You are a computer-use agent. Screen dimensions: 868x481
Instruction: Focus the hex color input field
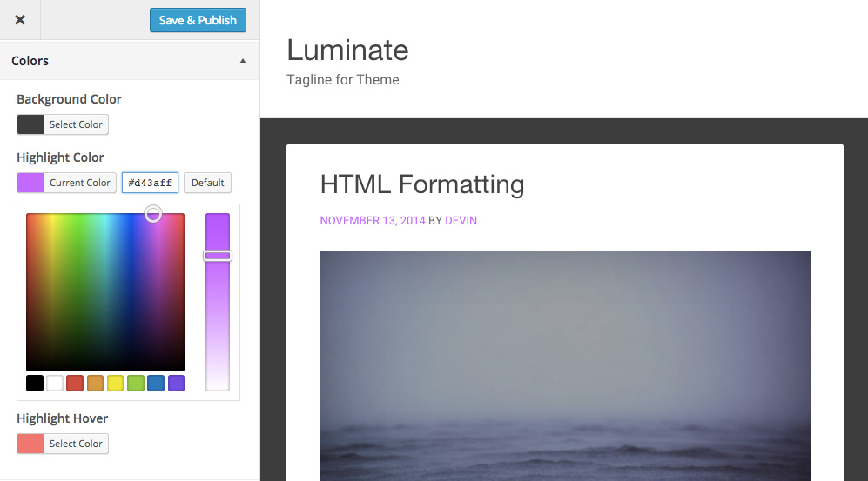(x=150, y=183)
